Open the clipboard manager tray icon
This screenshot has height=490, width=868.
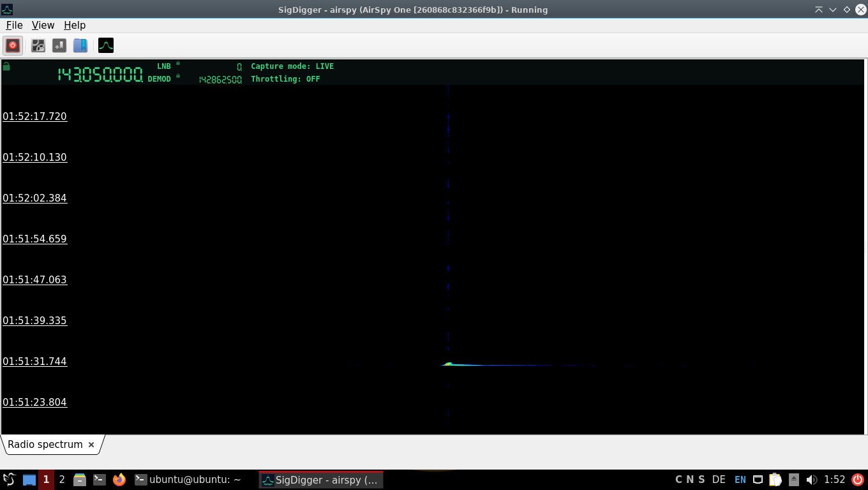pyautogui.click(x=775, y=480)
